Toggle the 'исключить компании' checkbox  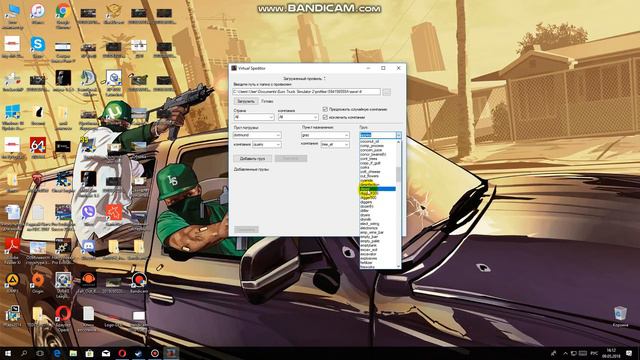pyautogui.click(x=325, y=117)
